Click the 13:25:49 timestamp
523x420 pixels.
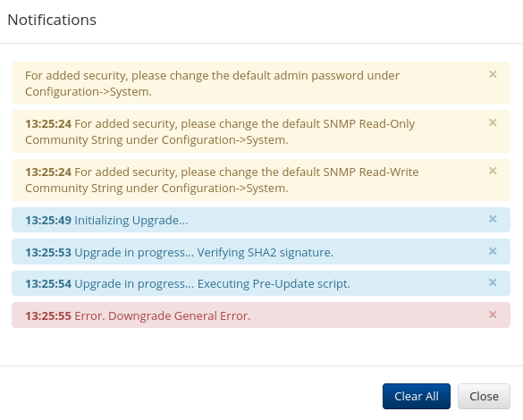click(x=48, y=221)
